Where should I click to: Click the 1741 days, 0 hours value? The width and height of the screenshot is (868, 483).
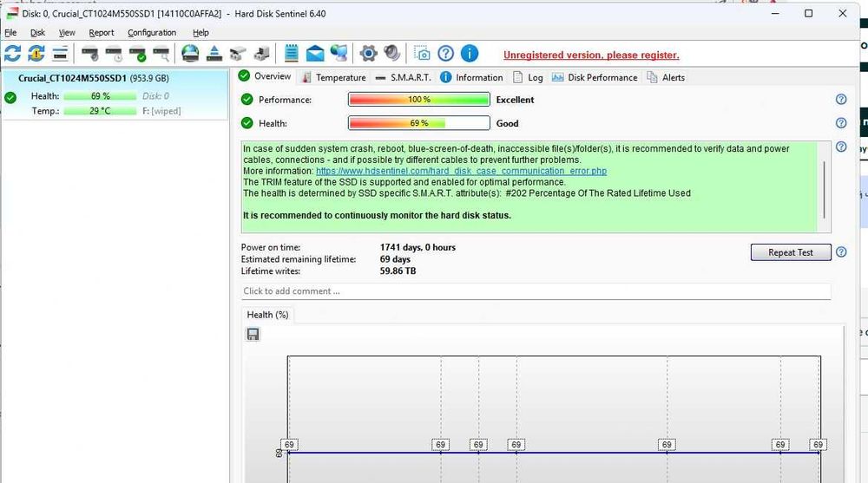click(418, 247)
